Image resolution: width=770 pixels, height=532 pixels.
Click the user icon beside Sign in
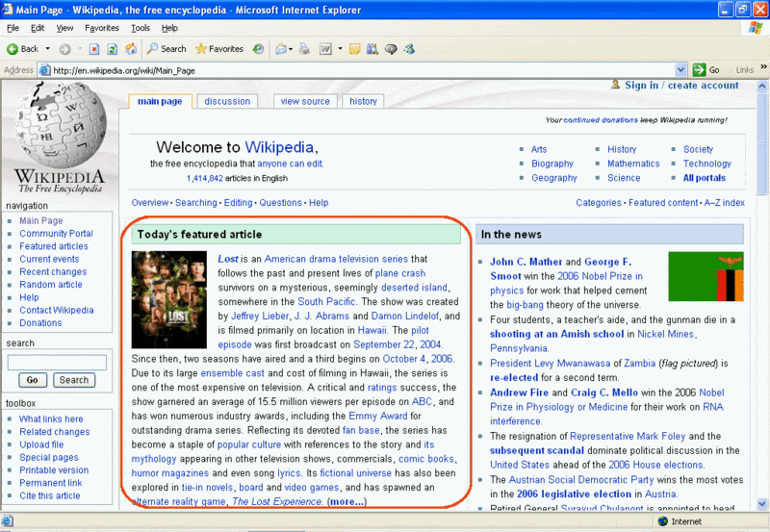pos(615,85)
